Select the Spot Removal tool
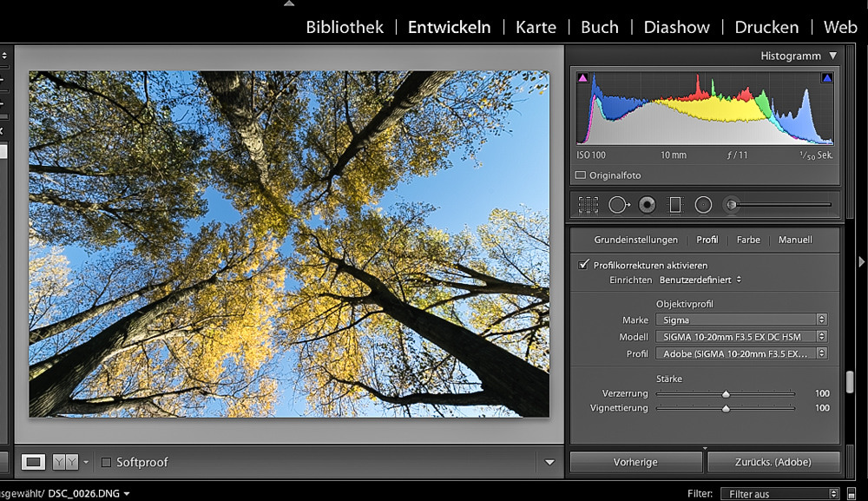 pos(618,205)
